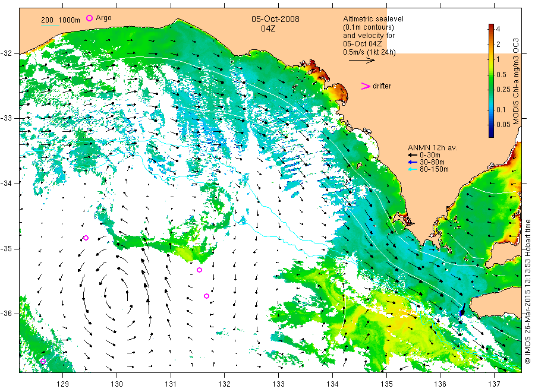Screen dimensions: 535x392
Task: Click the colorbar value 0.1
Action: 501,110
